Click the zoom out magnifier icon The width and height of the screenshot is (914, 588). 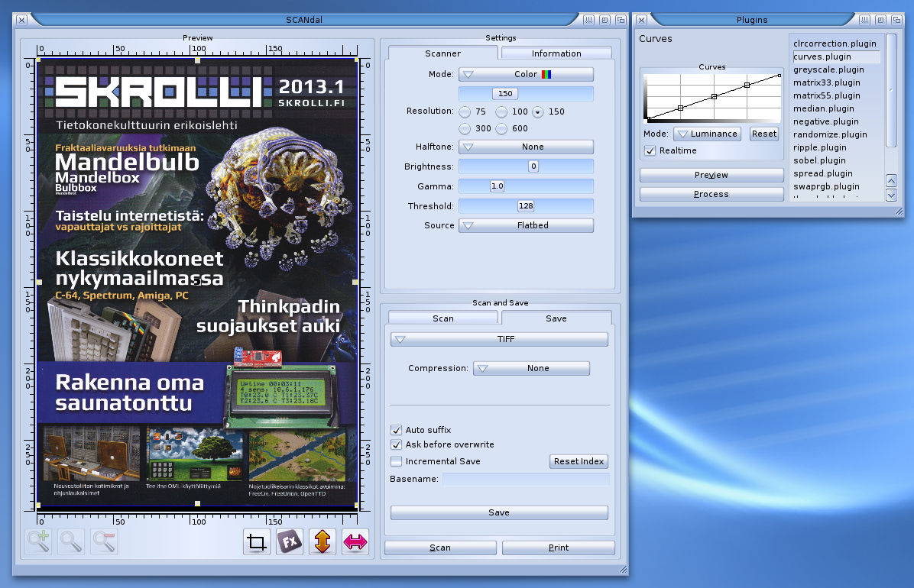click(105, 541)
